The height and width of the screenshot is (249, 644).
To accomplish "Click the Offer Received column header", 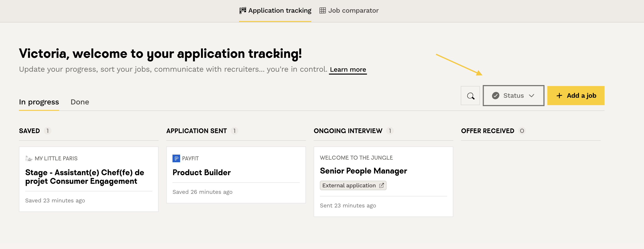I will click(x=487, y=131).
